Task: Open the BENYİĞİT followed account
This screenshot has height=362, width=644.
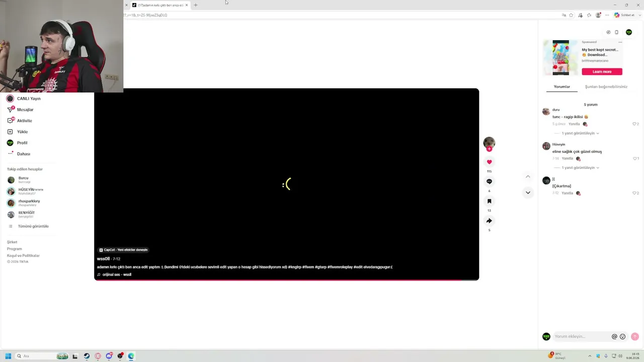Action: [x=21, y=215]
